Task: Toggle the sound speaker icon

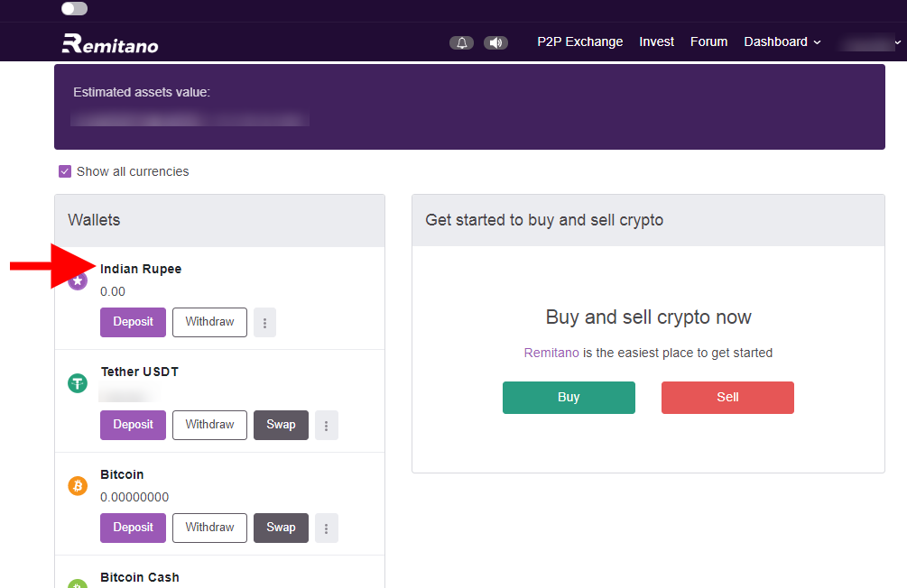Action: click(x=495, y=42)
